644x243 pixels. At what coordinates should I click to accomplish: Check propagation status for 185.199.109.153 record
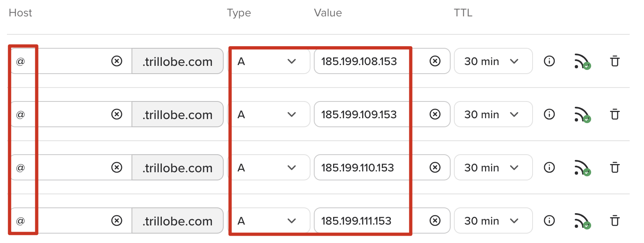tap(582, 115)
